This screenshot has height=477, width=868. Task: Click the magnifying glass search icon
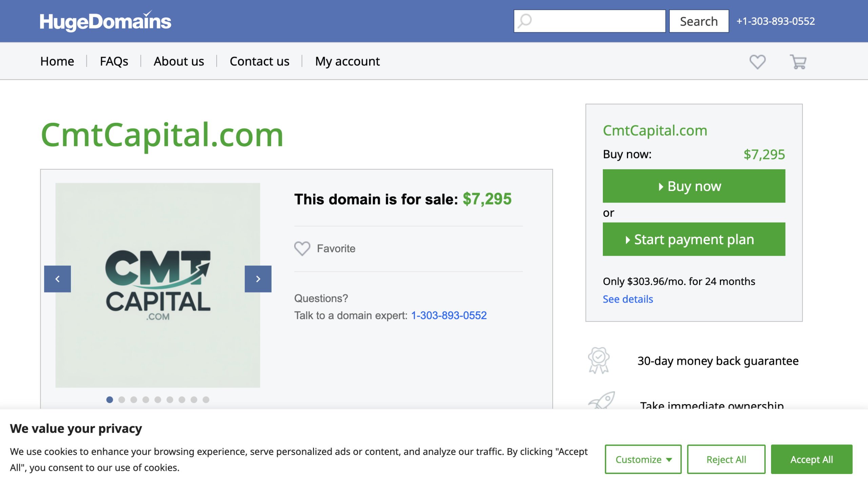point(524,21)
